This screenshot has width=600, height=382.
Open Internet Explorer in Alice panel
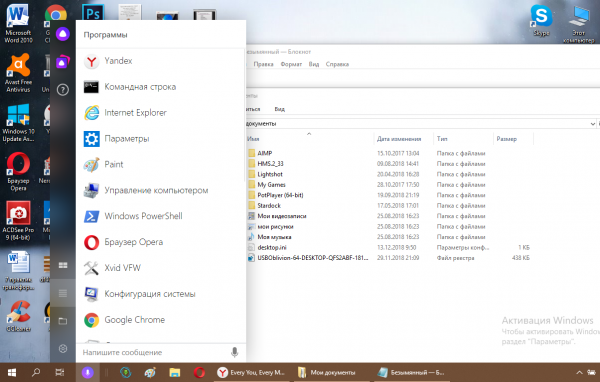tap(161, 113)
